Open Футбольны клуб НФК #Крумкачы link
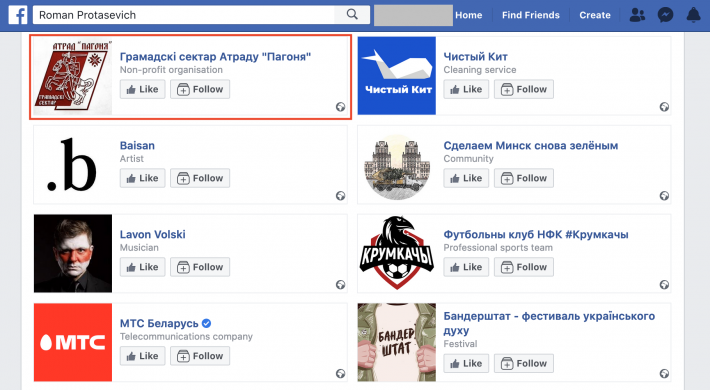 click(x=536, y=234)
